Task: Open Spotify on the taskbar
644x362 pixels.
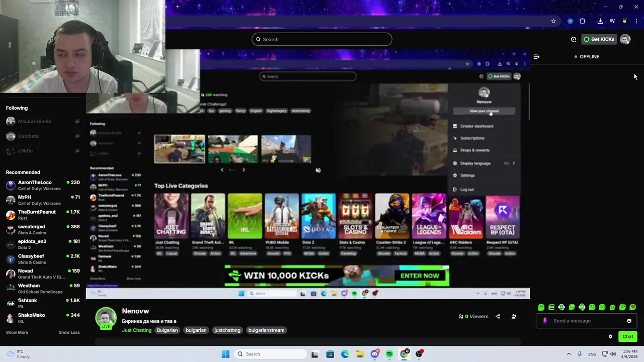Action: click(389, 354)
